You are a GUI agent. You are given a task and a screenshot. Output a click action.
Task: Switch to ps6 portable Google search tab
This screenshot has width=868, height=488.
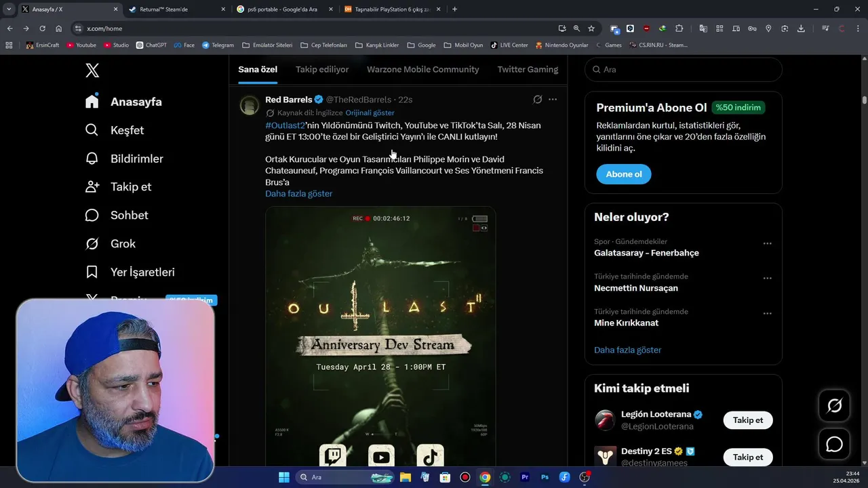283,9
